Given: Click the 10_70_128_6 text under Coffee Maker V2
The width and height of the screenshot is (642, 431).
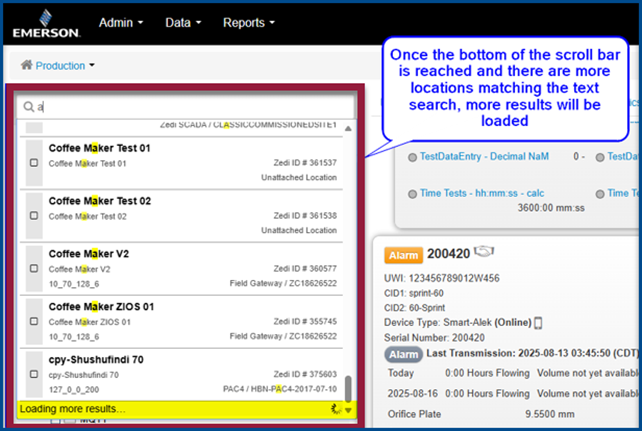Looking at the screenshot, I should click(74, 284).
